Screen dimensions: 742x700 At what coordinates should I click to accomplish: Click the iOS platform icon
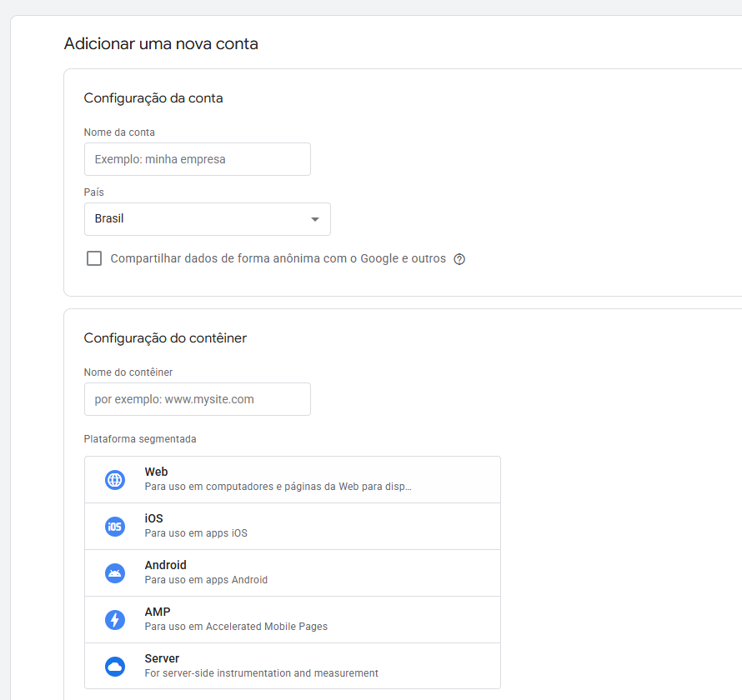[x=115, y=527]
